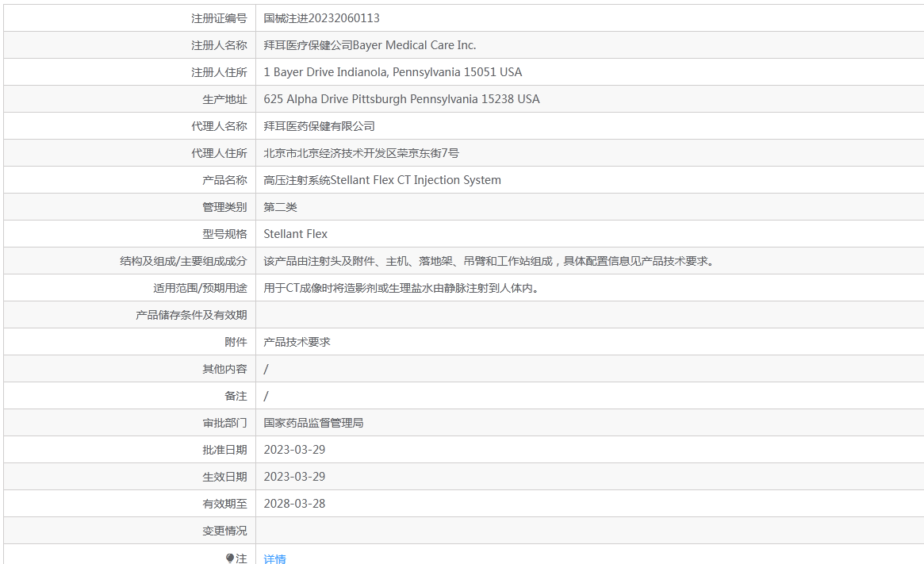Select the slash value in the 其他内容 row

(266, 369)
